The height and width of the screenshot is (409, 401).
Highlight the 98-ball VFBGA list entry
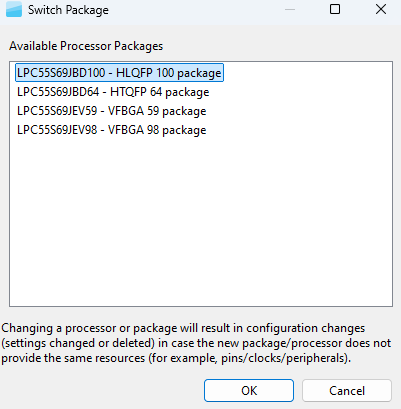coord(112,130)
